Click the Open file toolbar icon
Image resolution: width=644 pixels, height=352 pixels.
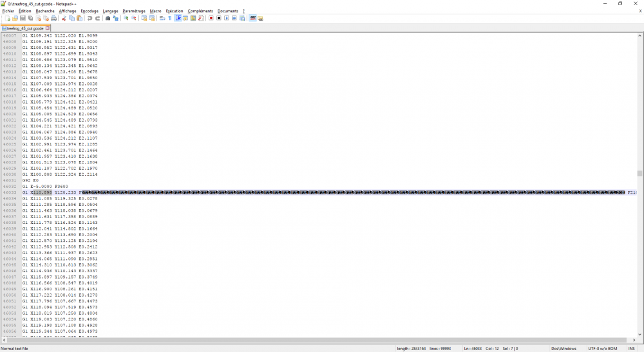[15, 18]
